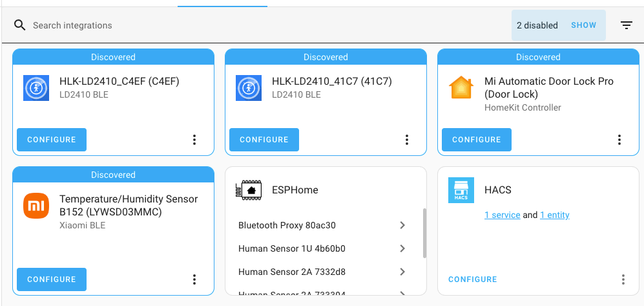Viewport: 644px width, 306px height.
Task: Click the ESPHome list scrollbar
Action: (x=424, y=233)
